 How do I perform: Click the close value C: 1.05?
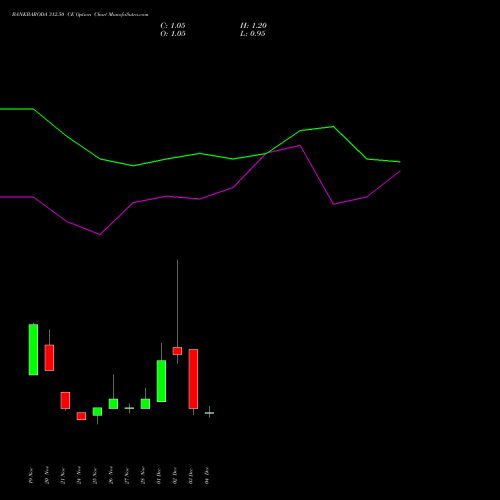click(x=173, y=26)
